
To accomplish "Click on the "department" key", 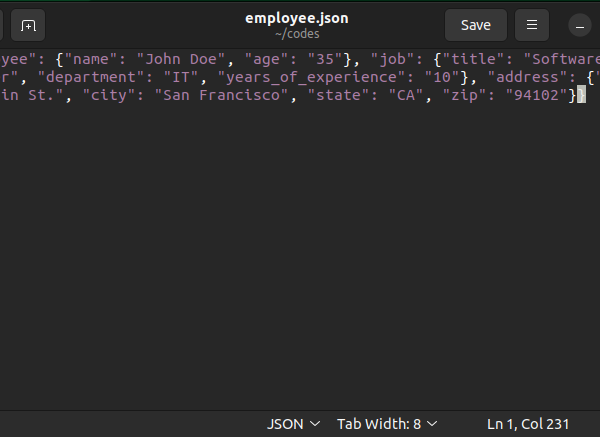I will point(91,77).
